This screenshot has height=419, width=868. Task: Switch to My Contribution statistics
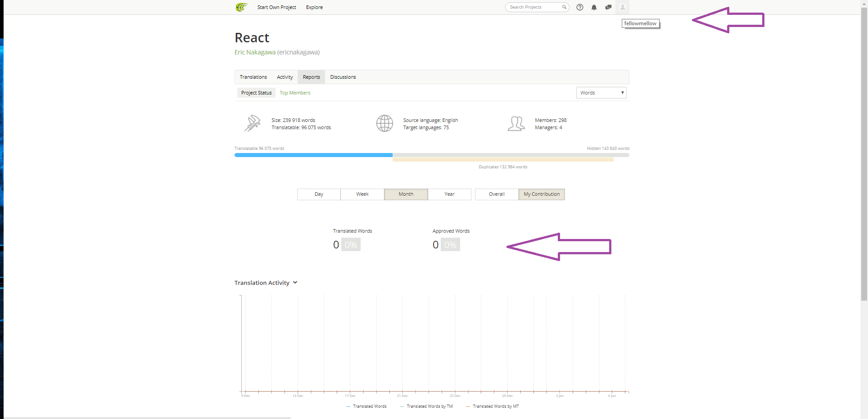(542, 194)
